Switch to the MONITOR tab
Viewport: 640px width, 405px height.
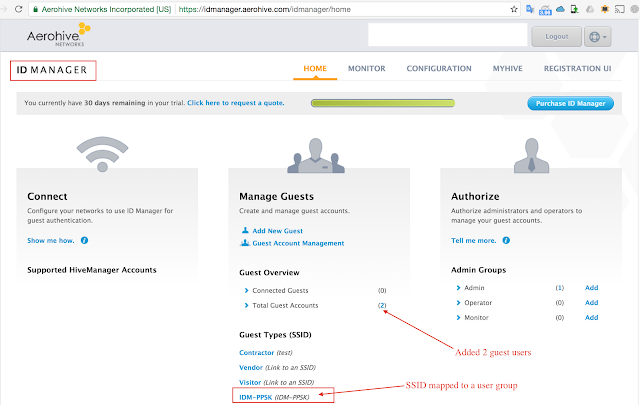point(367,69)
